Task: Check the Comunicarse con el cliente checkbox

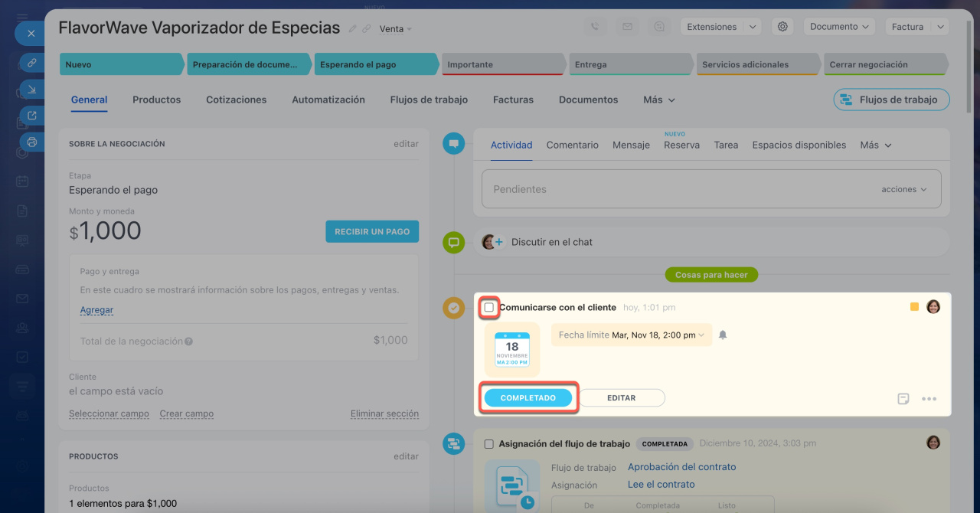Action: click(x=489, y=308)
